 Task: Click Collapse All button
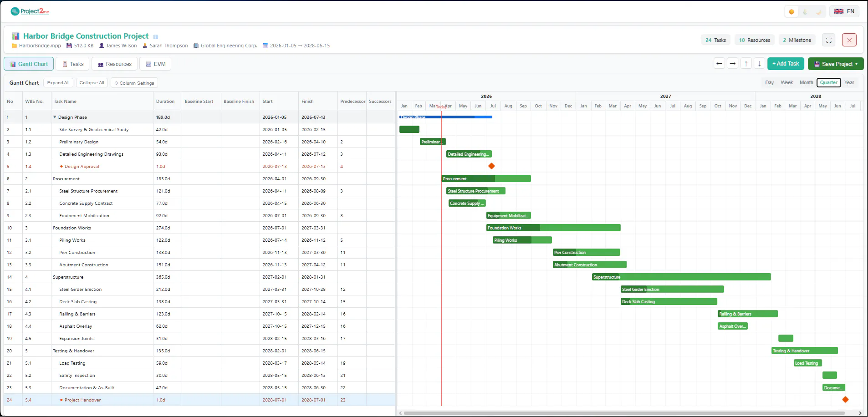(x=92, y=83)
